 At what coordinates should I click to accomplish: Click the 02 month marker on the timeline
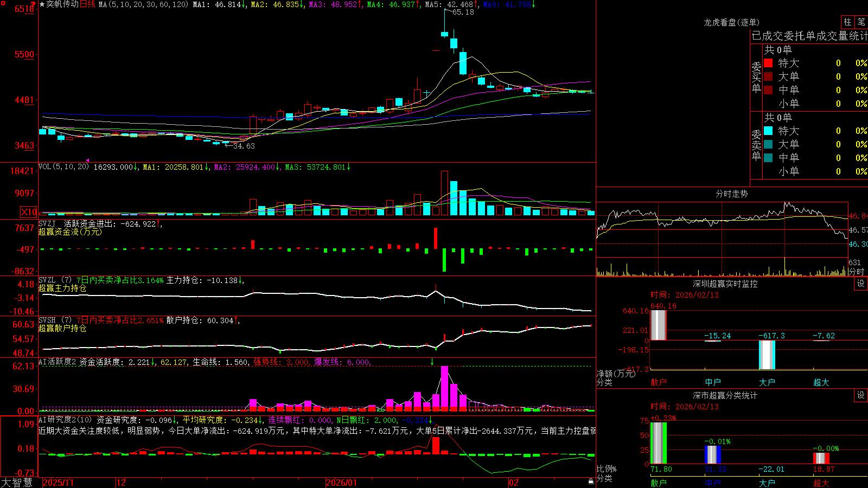pyautogui.click(x=513, y=483)
